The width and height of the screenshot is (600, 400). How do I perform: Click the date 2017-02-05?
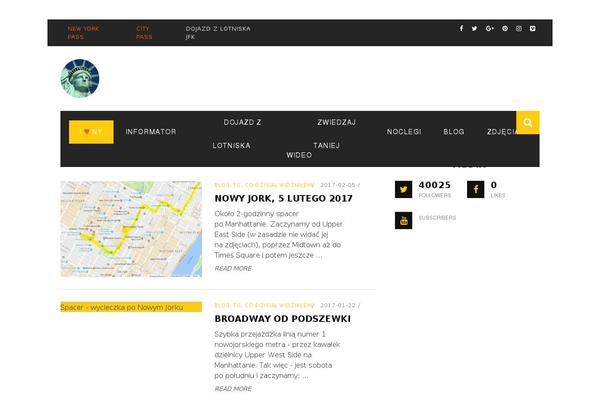[338, 185]
